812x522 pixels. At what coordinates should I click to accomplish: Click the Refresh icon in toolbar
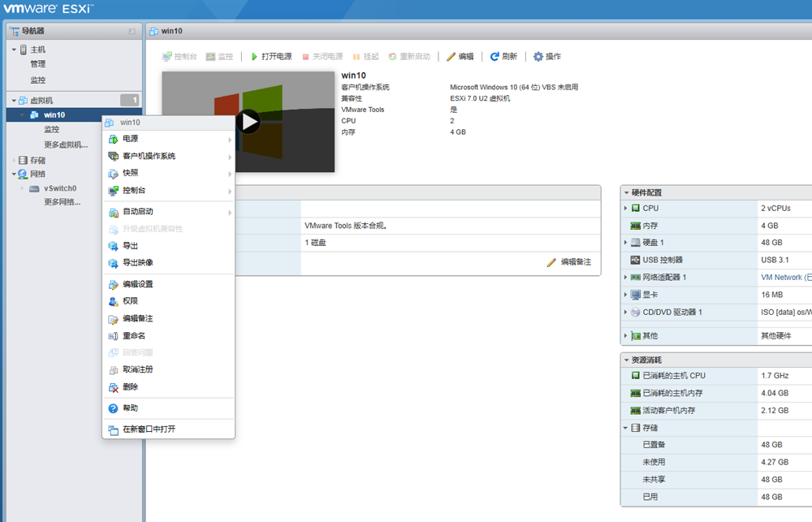coord(495,57)
